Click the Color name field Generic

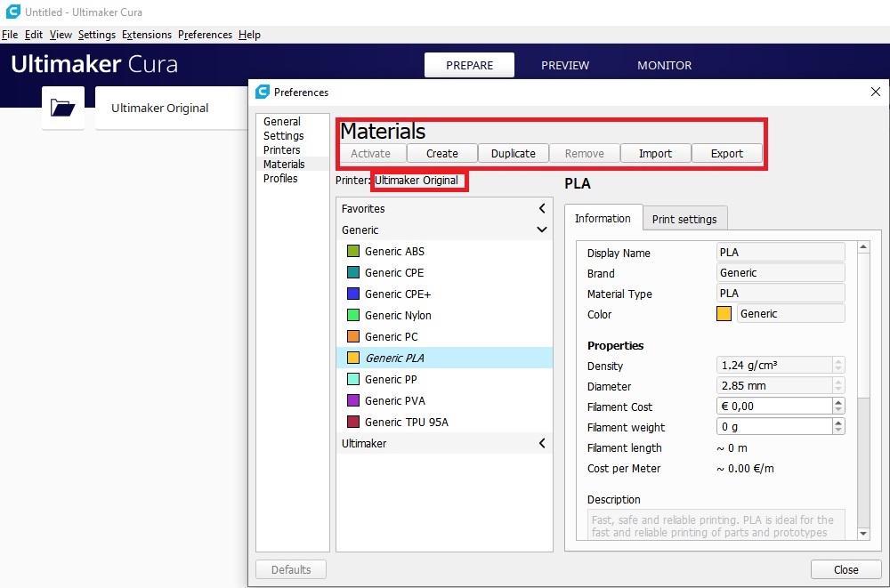click(x=790, y=314)
